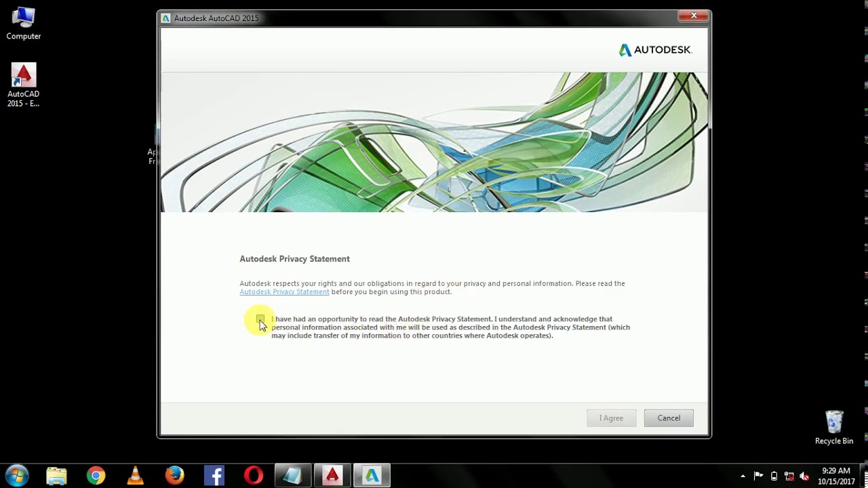
Task: Open Windows Explorer from the taskbar
Action: (56, 475)
